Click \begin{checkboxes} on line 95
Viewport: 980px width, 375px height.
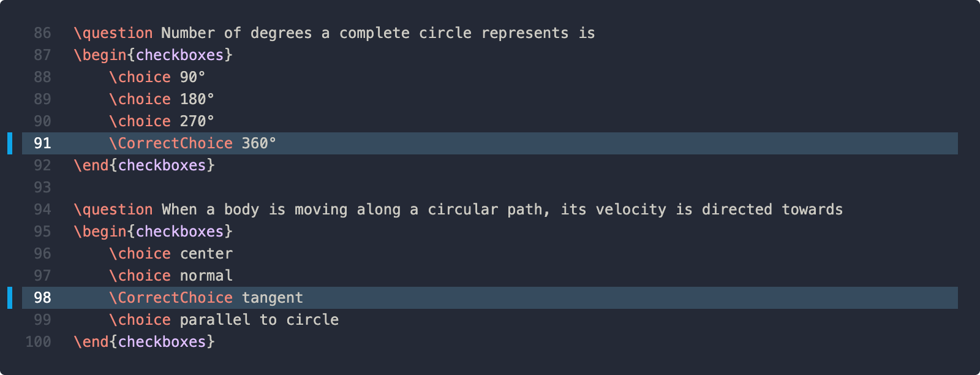(x=153, y=232)
